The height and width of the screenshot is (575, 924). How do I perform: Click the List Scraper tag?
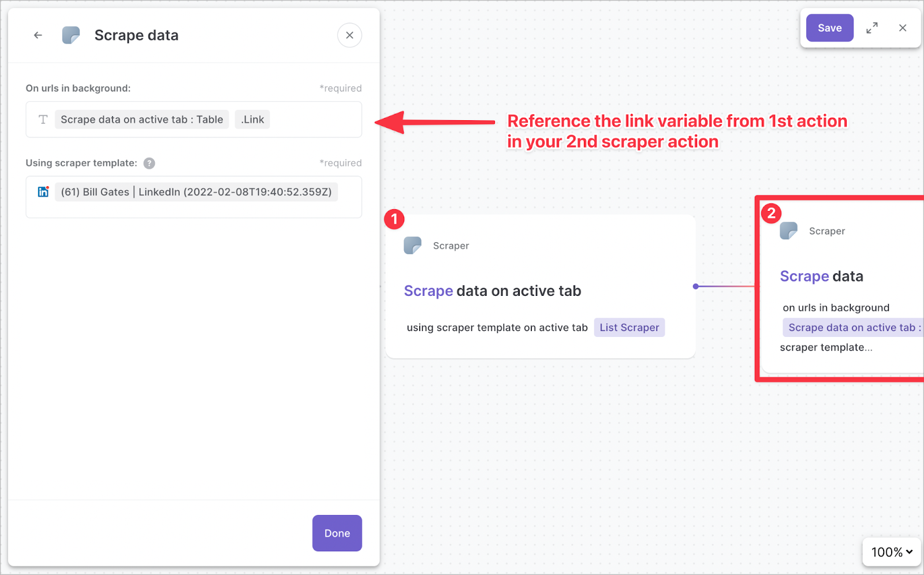[629, 328]
